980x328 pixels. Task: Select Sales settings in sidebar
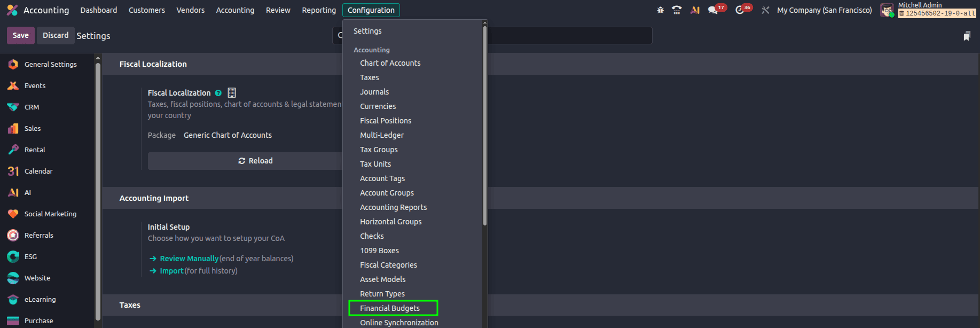(x=47, y=128)
